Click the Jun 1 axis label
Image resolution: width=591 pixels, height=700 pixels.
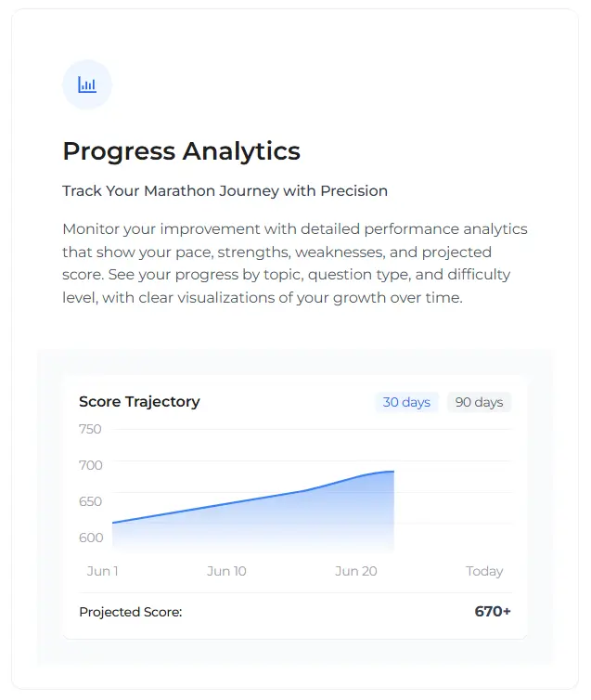pos(102,571)
